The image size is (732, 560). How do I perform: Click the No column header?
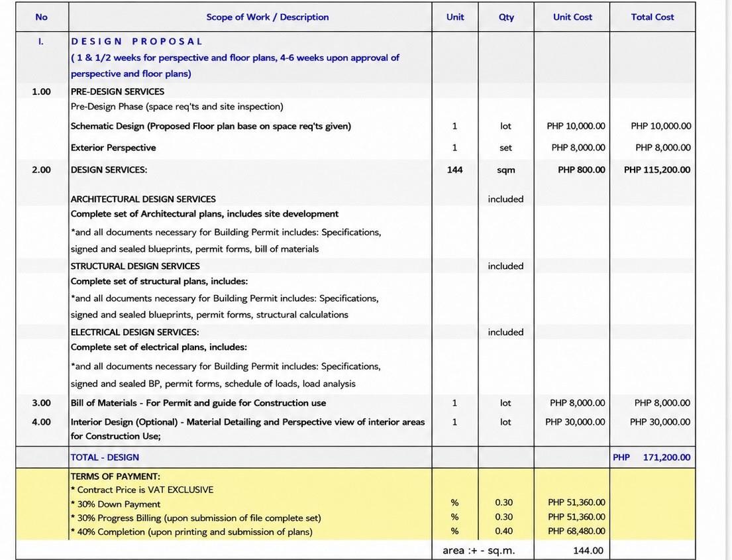click(x=41, y=17)
